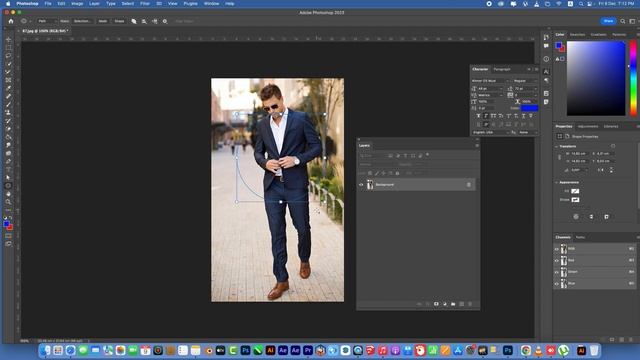
Task: Open path alignment in options bar
Action: coord(144,21)
